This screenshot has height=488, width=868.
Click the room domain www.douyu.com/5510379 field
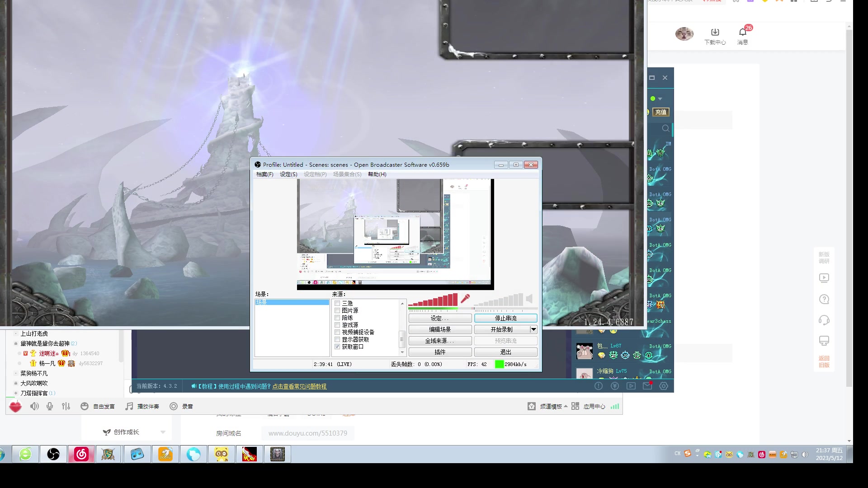point(307,433)
